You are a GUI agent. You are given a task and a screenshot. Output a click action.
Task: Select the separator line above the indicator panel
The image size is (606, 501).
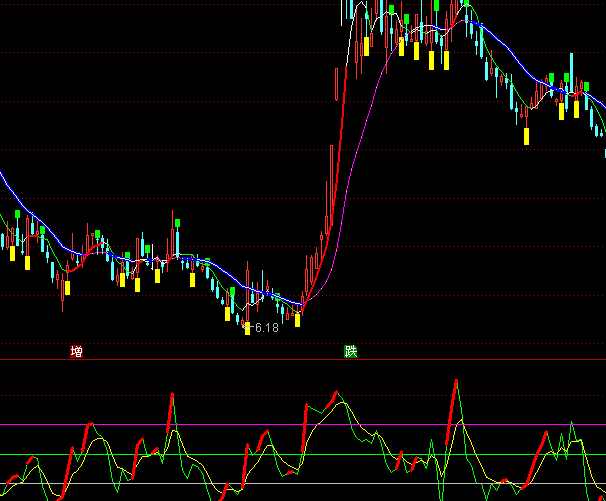click(300, 360)
